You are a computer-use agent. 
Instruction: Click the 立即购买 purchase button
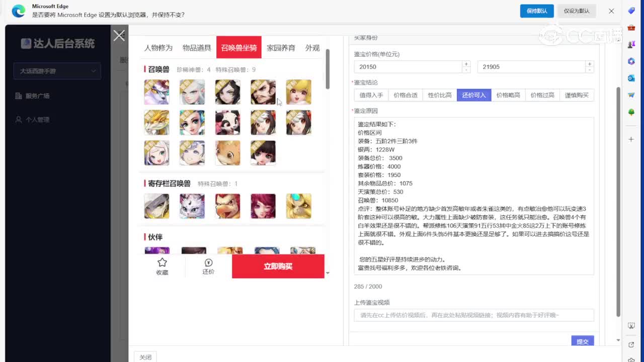(x=278, y=266)
